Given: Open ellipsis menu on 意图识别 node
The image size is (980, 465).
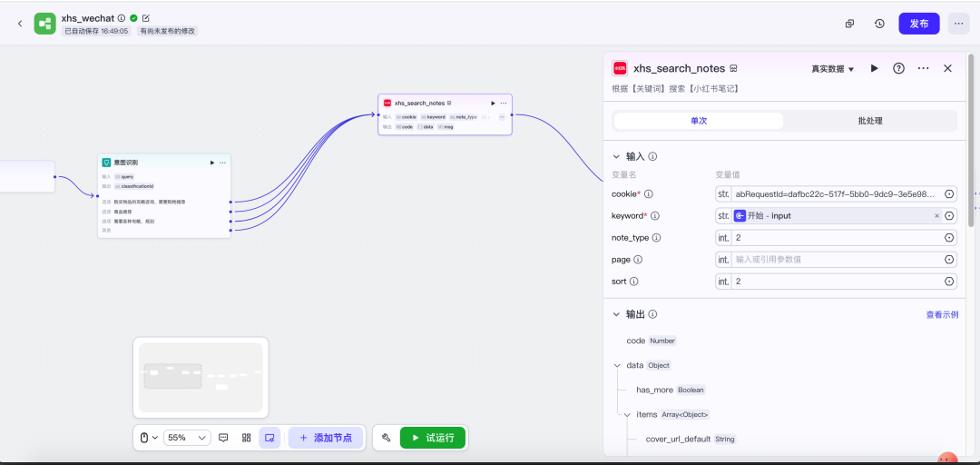Looking at the screenshot, I should pos(222,163).
